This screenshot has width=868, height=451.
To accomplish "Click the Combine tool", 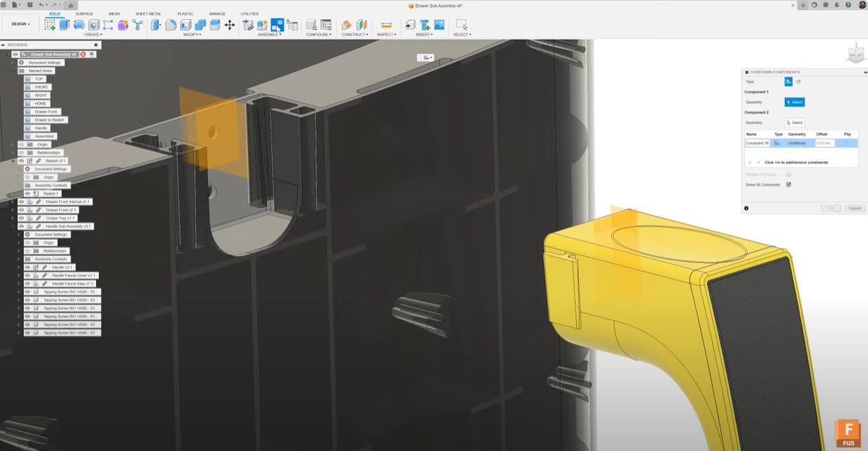I will (x=200, y=25).
